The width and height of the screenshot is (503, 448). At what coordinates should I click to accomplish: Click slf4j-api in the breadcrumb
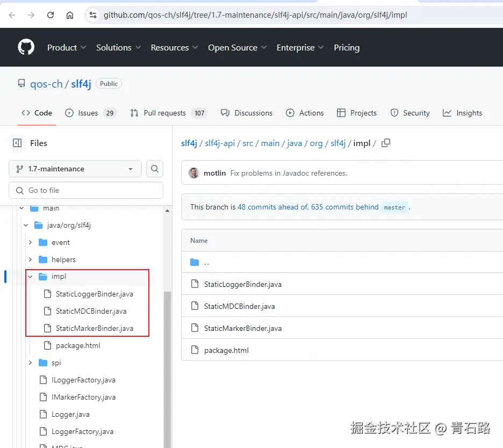point(220,143)
